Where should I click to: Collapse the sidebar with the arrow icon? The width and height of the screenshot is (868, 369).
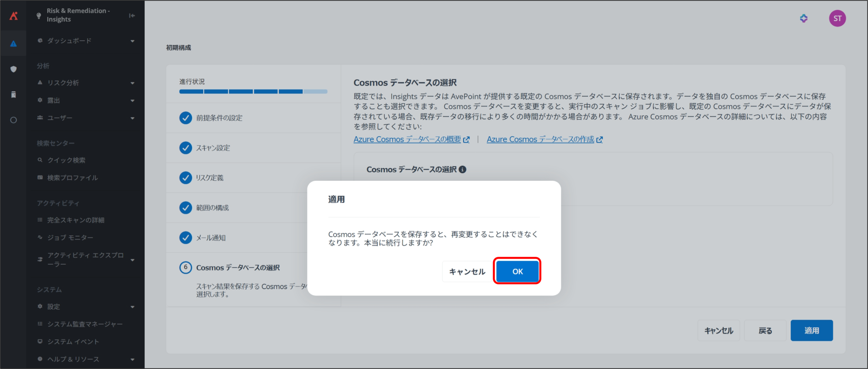pos(132,16)
